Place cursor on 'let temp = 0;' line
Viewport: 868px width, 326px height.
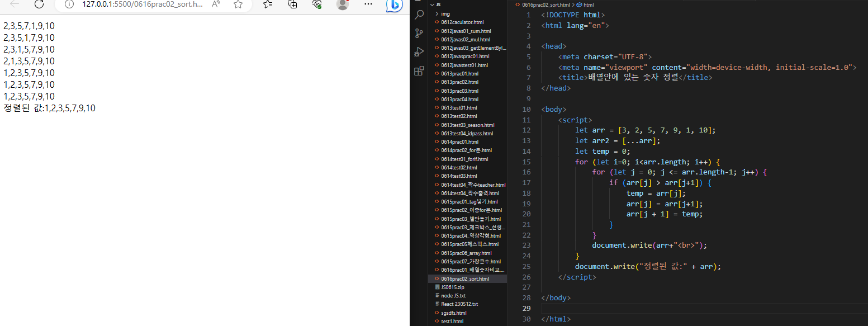click(603, 151)
